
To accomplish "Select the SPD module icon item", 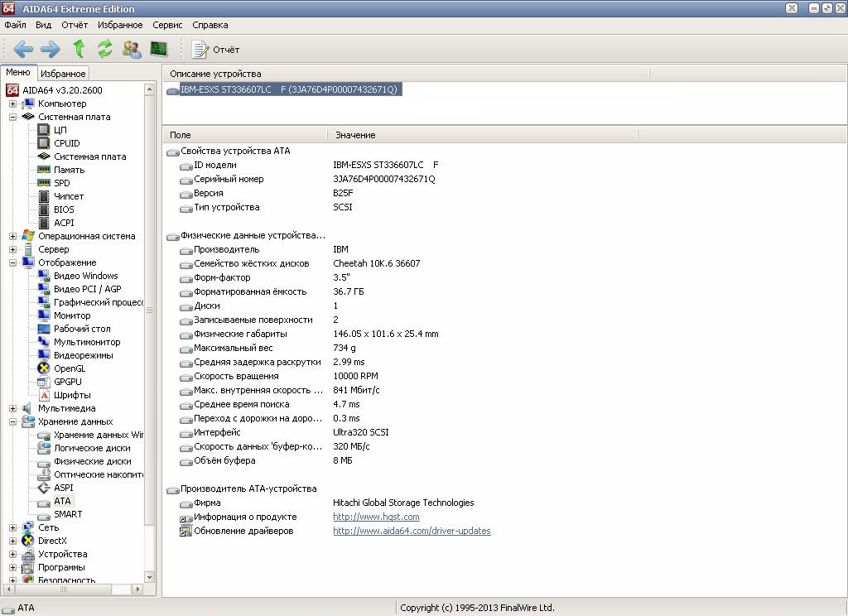I will pyautogui.click(x=44, y=183).
